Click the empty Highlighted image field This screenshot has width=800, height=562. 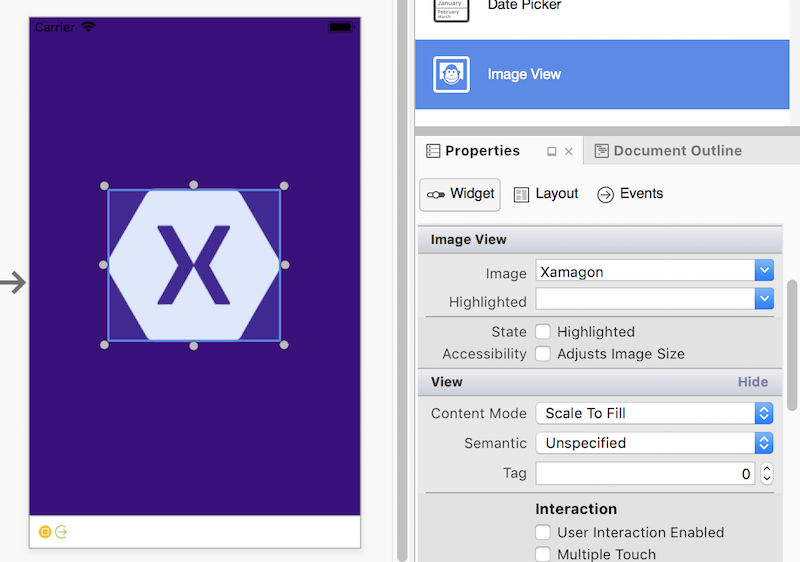(x=645, y=299)
